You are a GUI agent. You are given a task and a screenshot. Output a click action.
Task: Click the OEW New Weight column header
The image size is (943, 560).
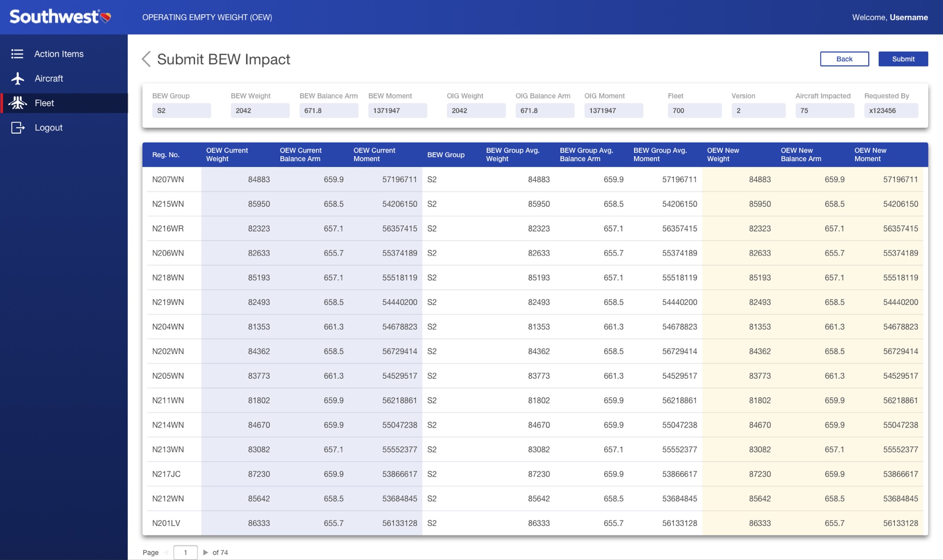(x=723, y=155)
